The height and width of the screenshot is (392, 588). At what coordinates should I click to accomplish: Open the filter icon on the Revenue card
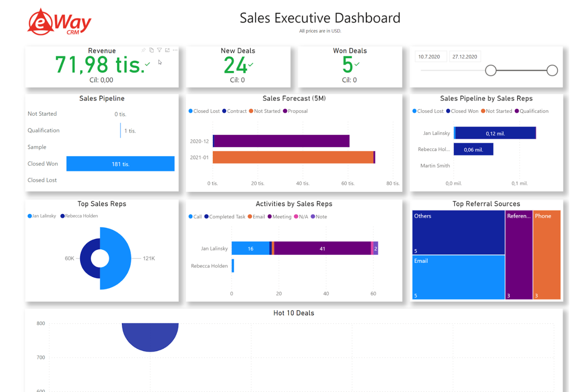tap(159, 50)
